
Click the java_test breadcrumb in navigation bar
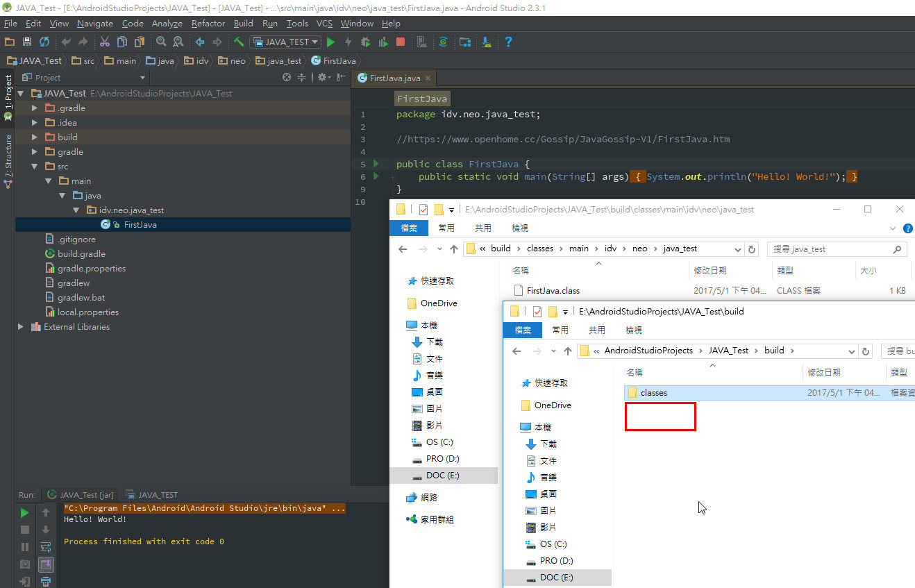pos(278,61)
